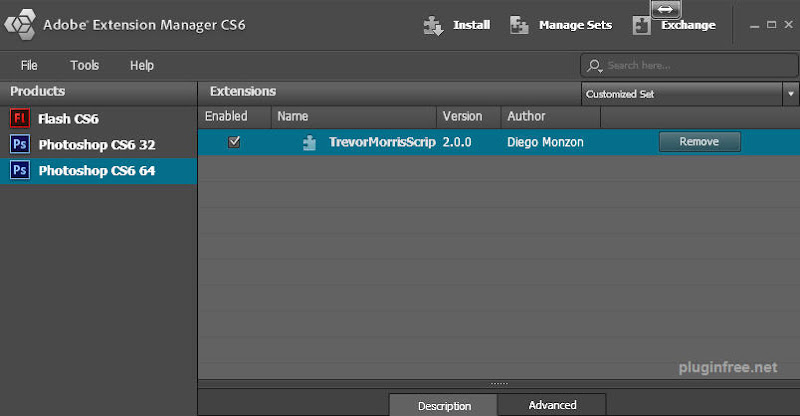Expand the Customized Set dropdown arrow
800x416 pixels.
(x=790, y=94)
